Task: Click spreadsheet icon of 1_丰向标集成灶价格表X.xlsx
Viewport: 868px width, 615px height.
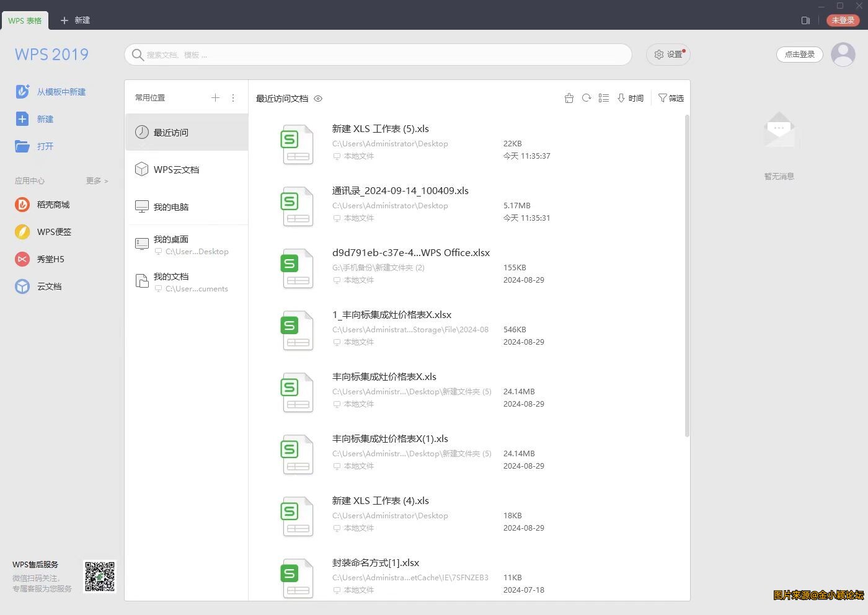Action: click(298, 330)
